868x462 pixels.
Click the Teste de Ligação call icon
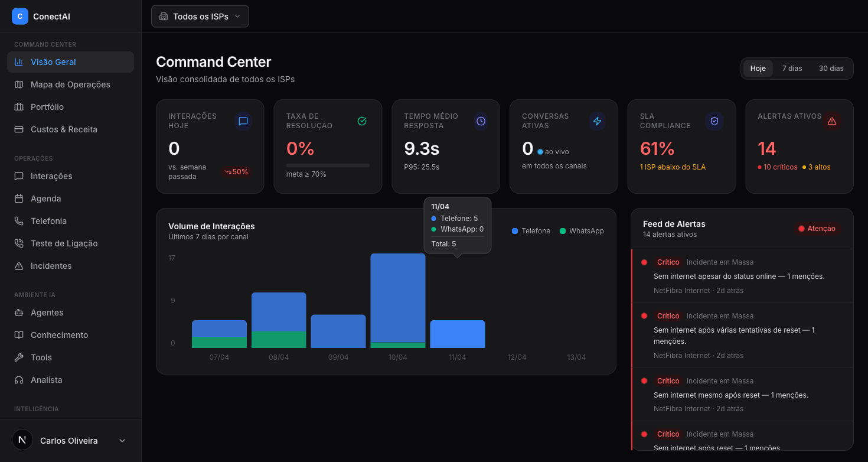pos(19,243)
